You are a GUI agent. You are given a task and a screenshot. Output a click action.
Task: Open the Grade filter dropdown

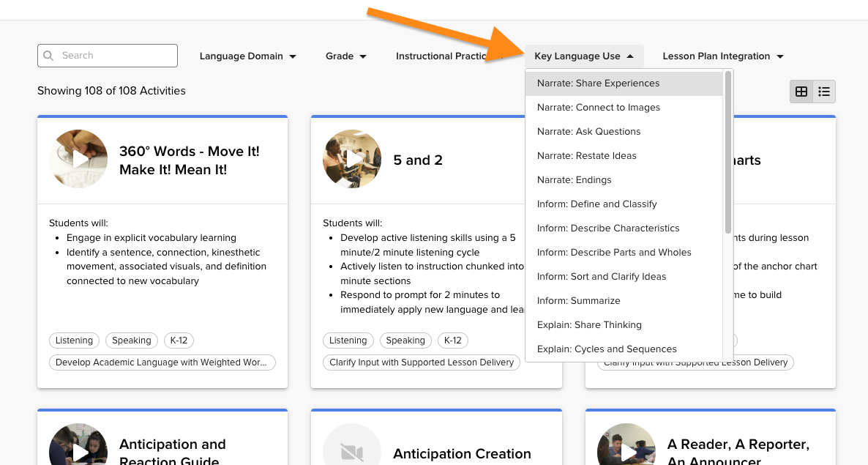click(x=345, y=56)
